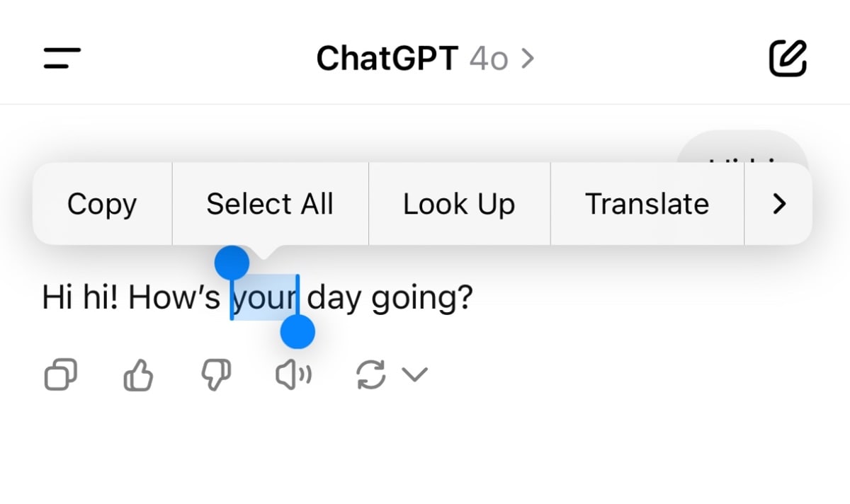The height and width of the screenshot is (504, 850).
Task: Show more context menu options with the right arrow
Action: 779,204
